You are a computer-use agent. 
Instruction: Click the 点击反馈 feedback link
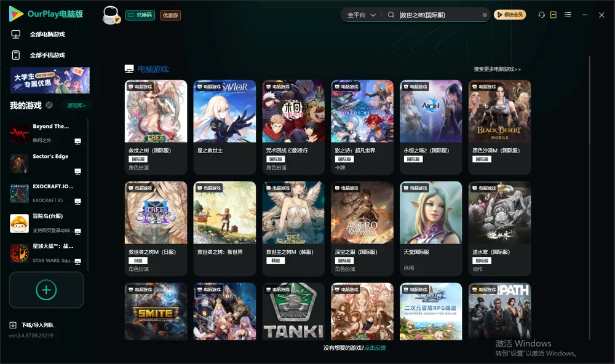pos(375,347)
